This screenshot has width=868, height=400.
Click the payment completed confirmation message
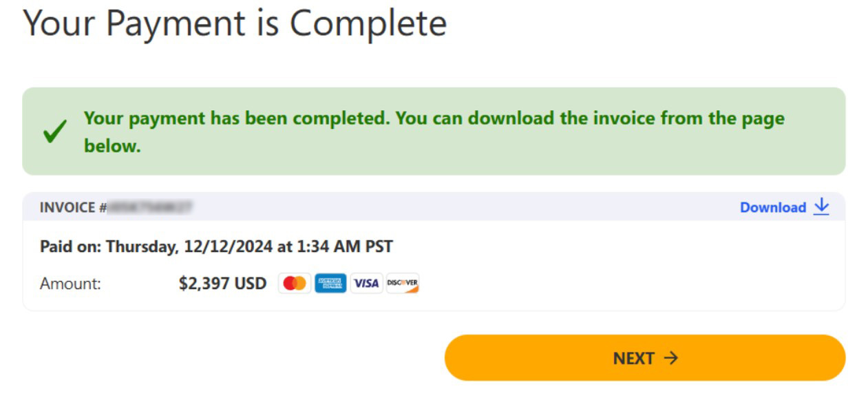coord(434,118)
